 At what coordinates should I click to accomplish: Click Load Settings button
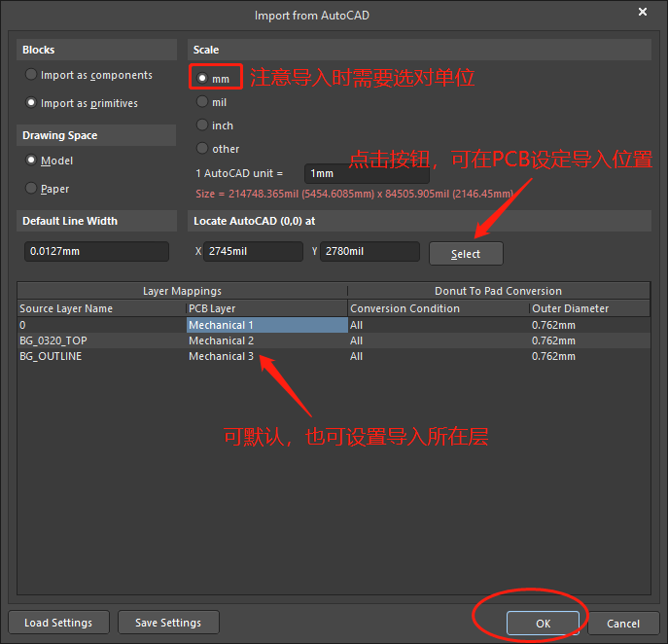pyautogui.click(x=58, y=623)
